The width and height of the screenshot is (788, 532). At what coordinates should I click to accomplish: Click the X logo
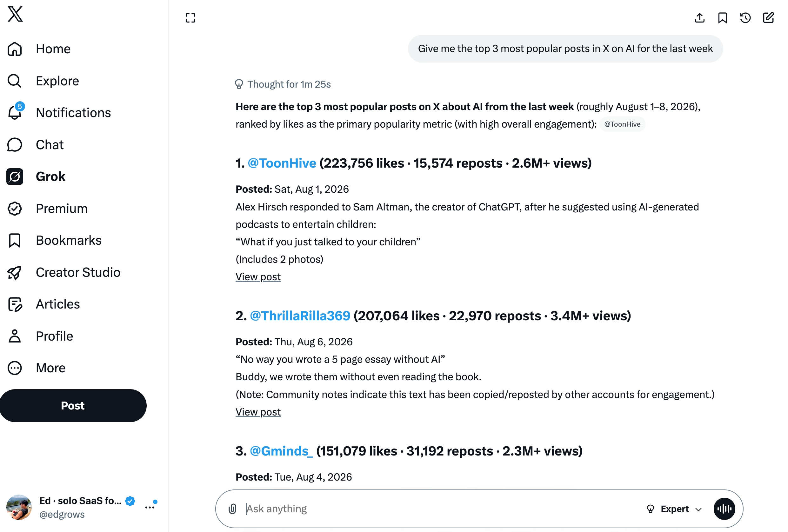pyautogui.click(x=15, y=14)
